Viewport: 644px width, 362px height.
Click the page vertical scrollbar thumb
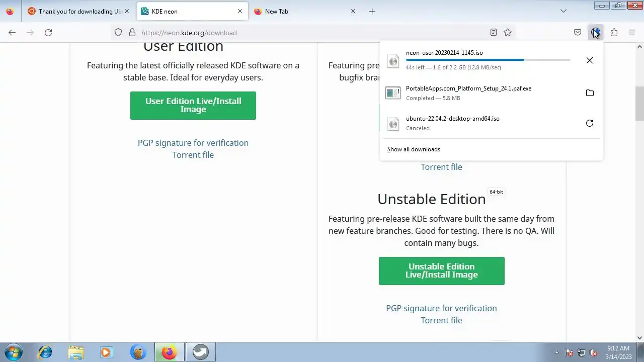point(640,104)
